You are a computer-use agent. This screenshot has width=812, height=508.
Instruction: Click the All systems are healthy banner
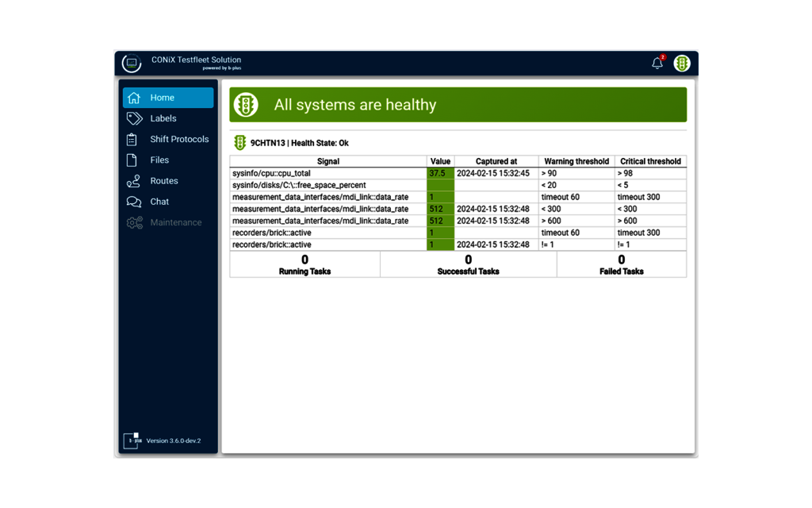(458, 105)
